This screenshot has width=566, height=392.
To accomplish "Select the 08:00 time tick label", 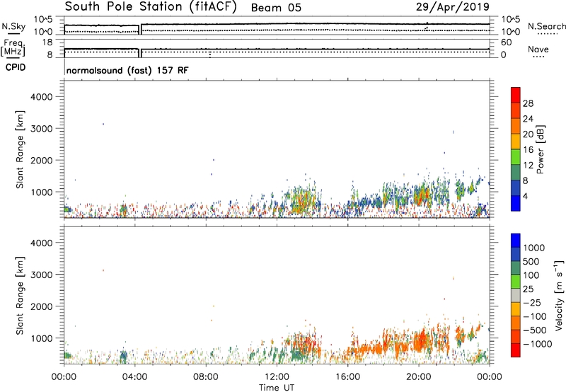I will [x=206, y=377].
